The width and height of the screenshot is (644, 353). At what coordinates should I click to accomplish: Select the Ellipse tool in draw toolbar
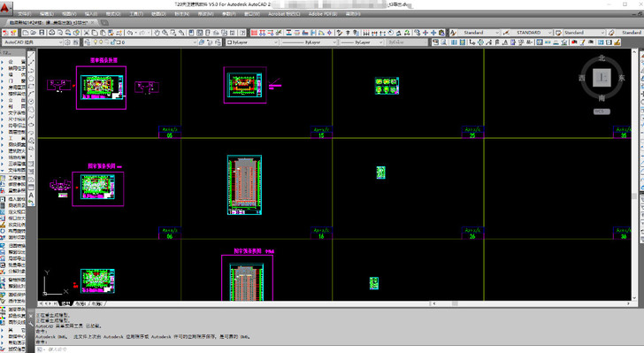click(31, 126)
